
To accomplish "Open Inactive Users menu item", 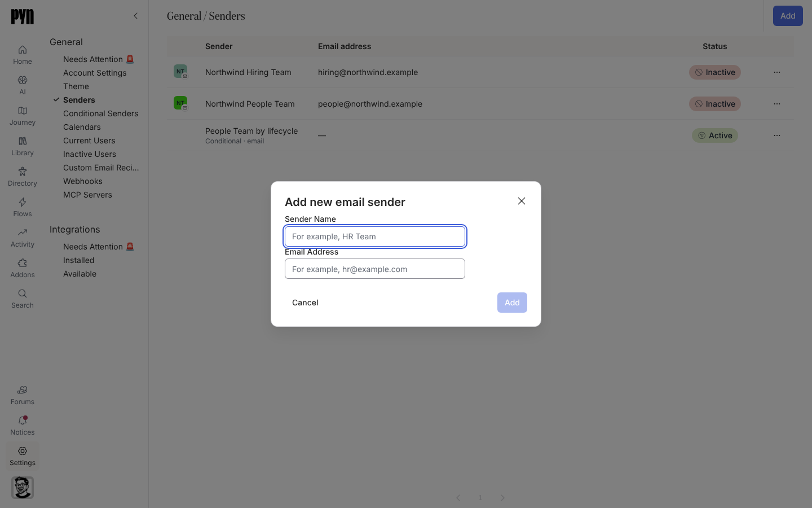I will pyautogui.click(x=90, y=154).
